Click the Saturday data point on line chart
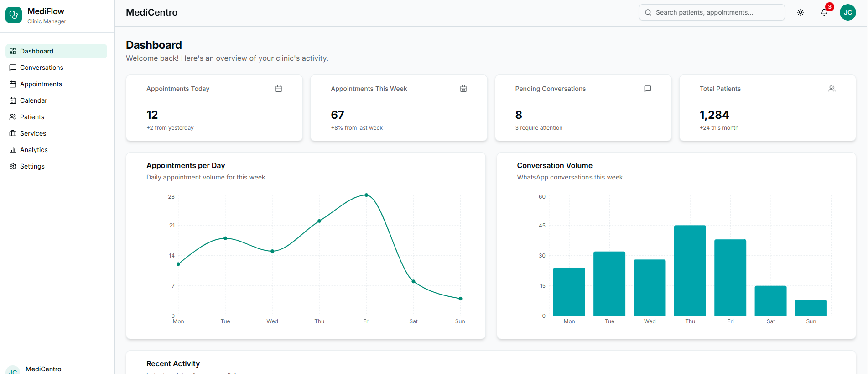 [x=413, y=281]
